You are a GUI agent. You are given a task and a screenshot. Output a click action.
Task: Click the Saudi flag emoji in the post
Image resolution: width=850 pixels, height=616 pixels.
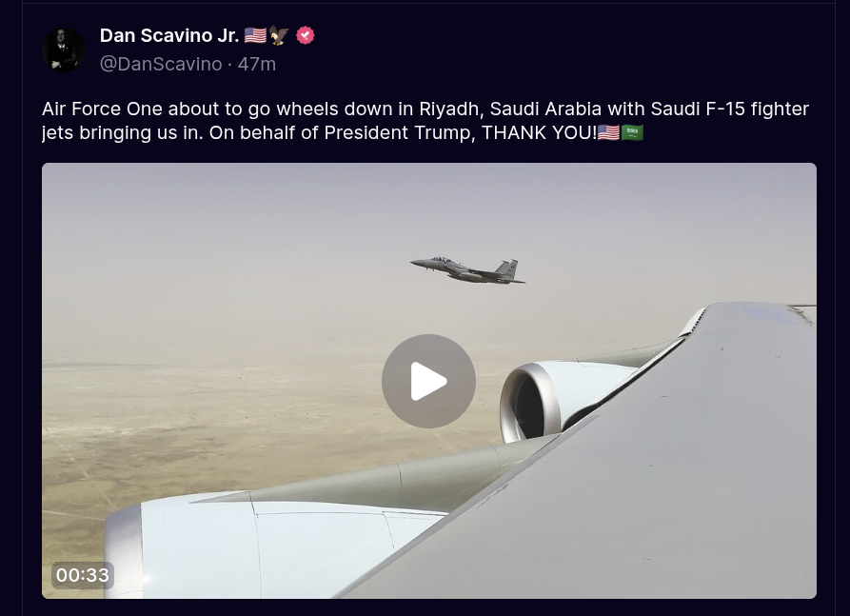coord(632,132)
